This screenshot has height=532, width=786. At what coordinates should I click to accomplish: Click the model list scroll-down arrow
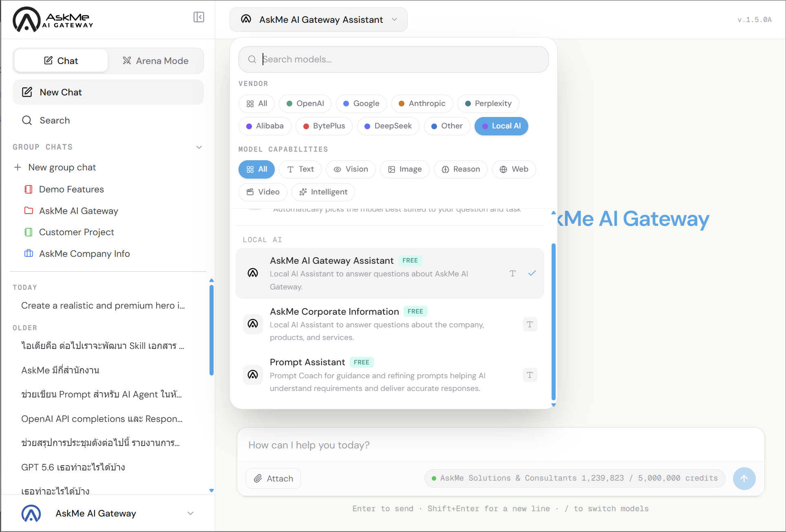pos(553,405)
